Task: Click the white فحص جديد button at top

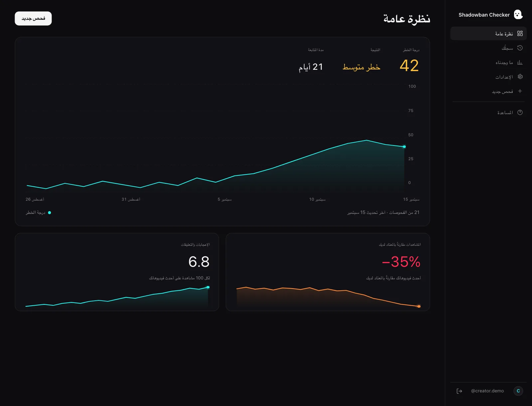Action: 33,19
